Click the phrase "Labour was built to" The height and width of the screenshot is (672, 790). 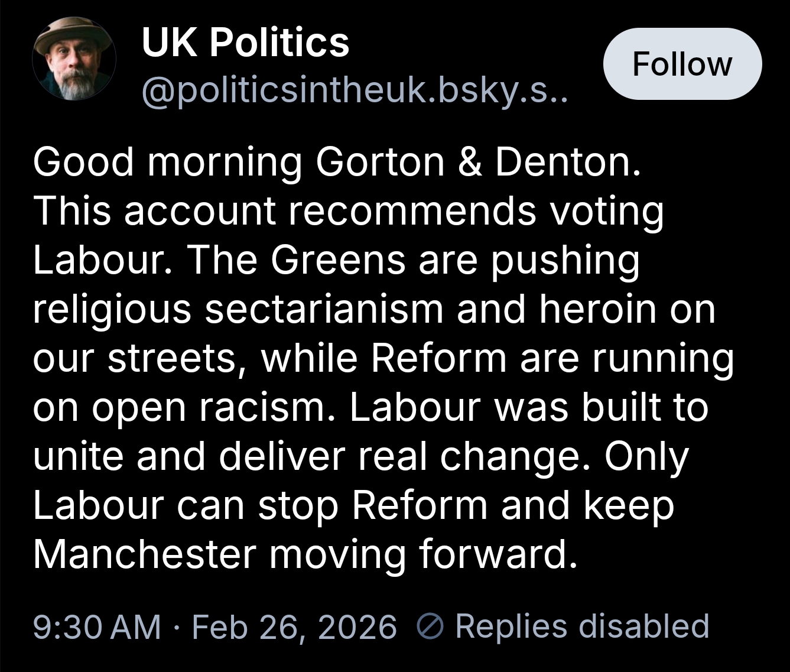529,407
